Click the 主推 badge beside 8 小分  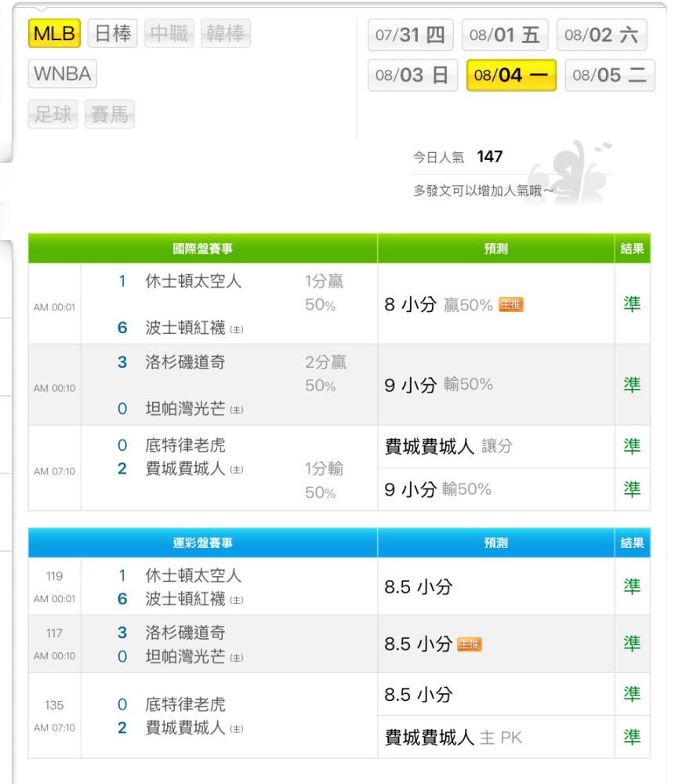click(x=511, y=304)
